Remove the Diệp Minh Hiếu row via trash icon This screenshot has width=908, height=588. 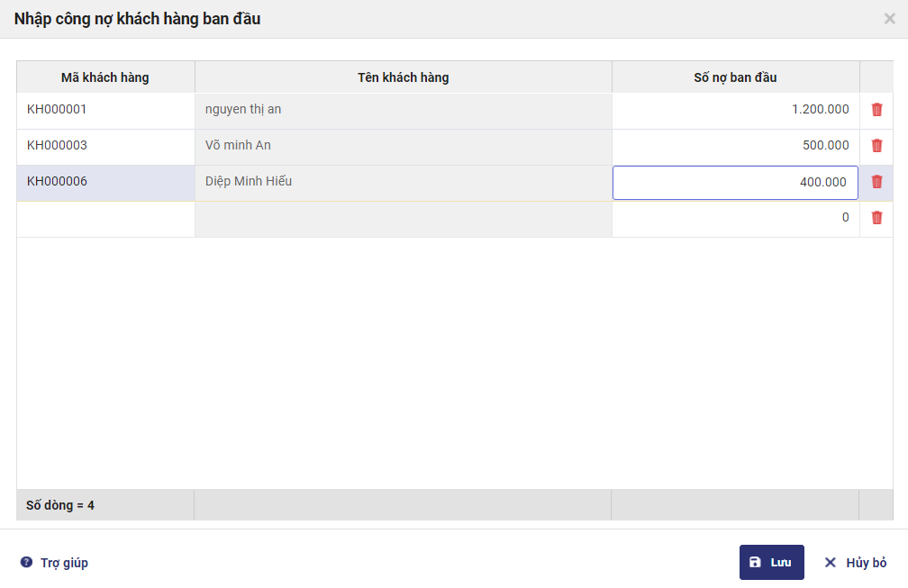pyautogui.click(x=876, y=182)
